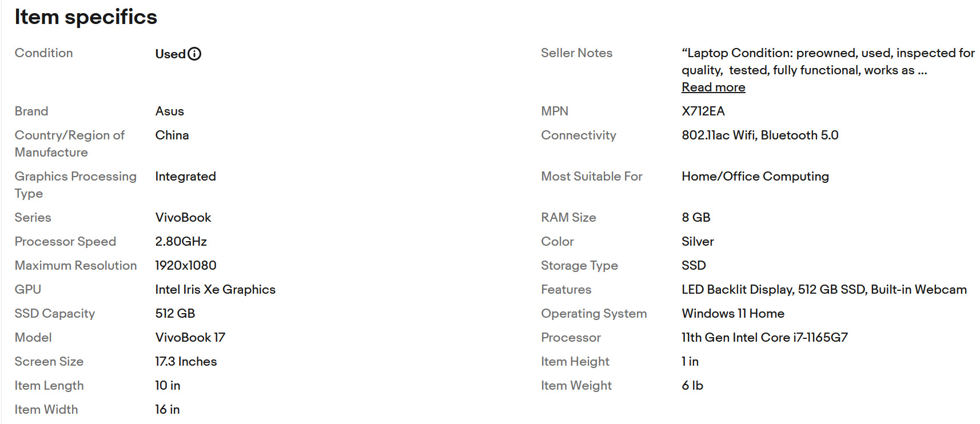
Task: Click the 11th Gen Intel Core i7-1165G7 text
Action: (x=764, y=338)
